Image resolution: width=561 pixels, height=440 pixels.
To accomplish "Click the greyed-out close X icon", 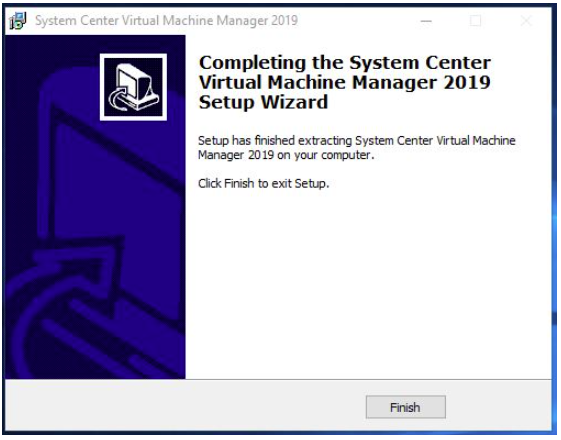I will tap(526, 21).
